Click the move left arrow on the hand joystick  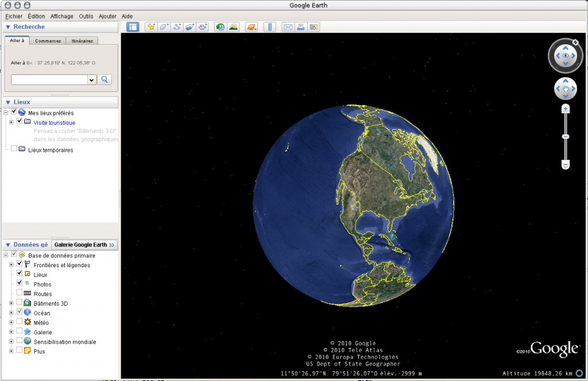tap(558, 88)
